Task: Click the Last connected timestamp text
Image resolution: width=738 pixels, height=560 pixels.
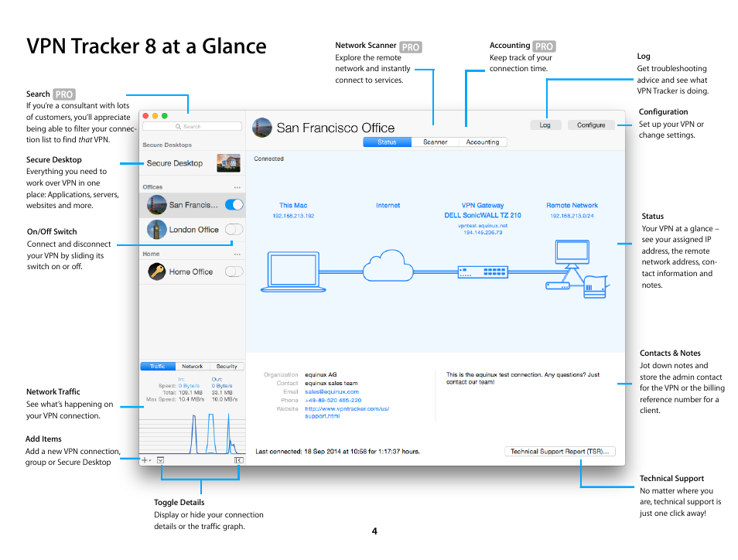Action: (337, 452)
